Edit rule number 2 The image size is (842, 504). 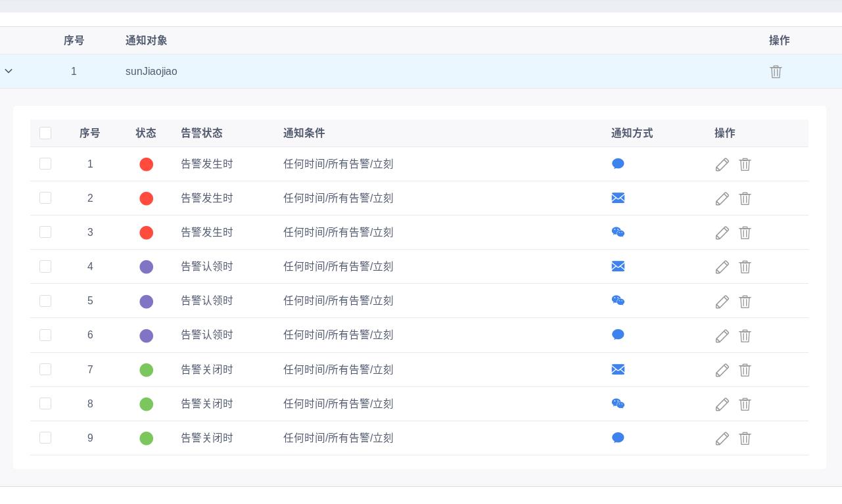click(722, 198)
